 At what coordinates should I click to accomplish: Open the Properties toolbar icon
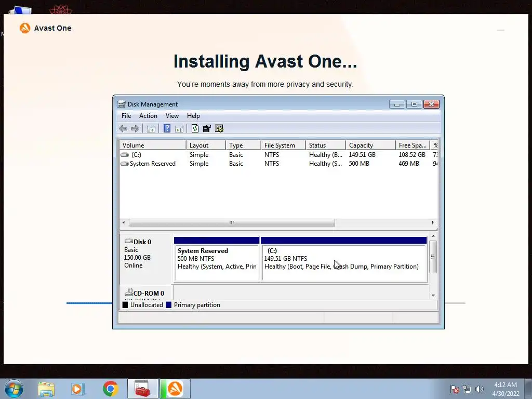click(x=207, y=128)
